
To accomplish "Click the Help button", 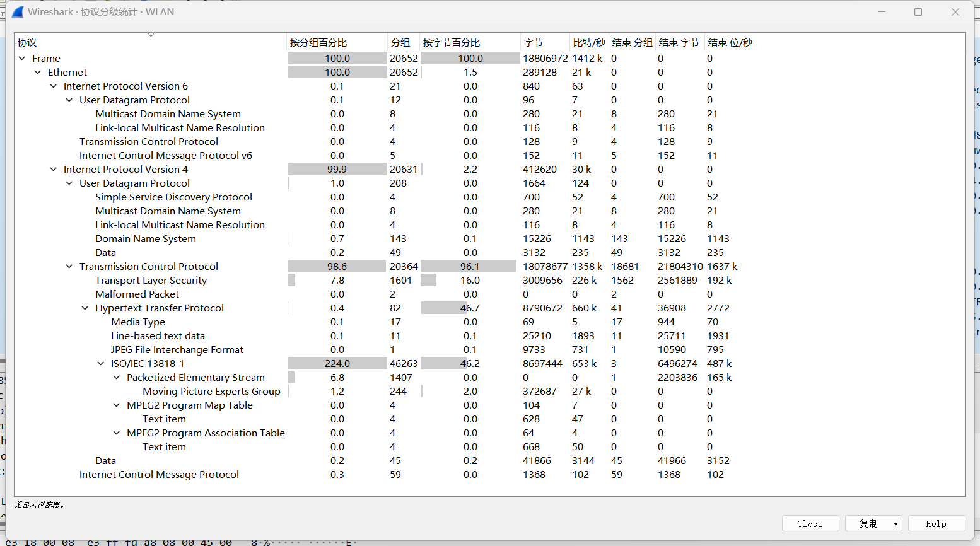I will click(x=936, y=524).
